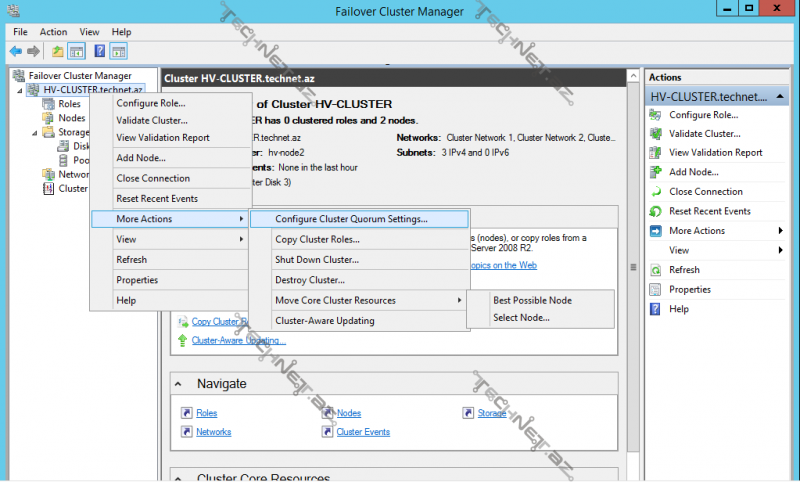Screen dimensions: 800x482
Task: Choose Destroy Cluster from the submenu
Action: [310, 280]
